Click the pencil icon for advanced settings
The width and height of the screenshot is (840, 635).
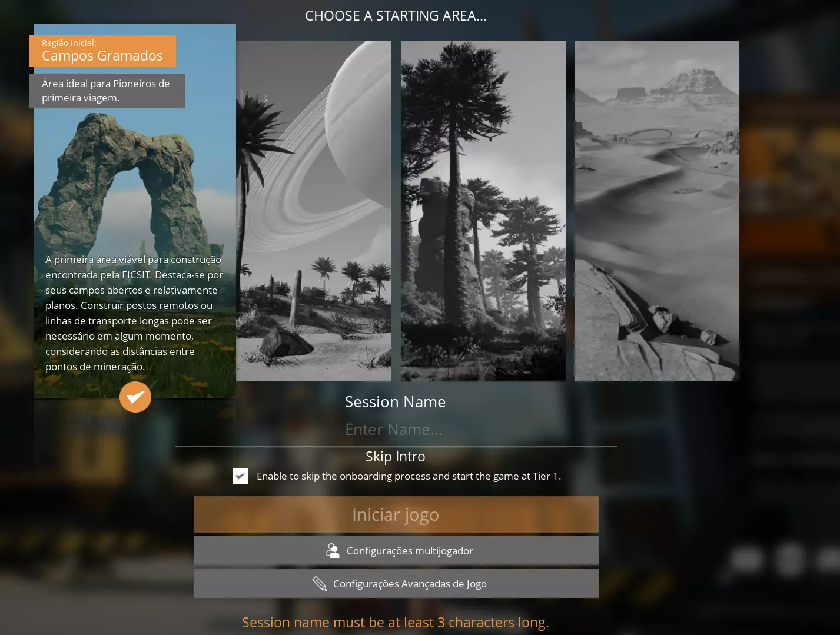[x=320, y=584]
